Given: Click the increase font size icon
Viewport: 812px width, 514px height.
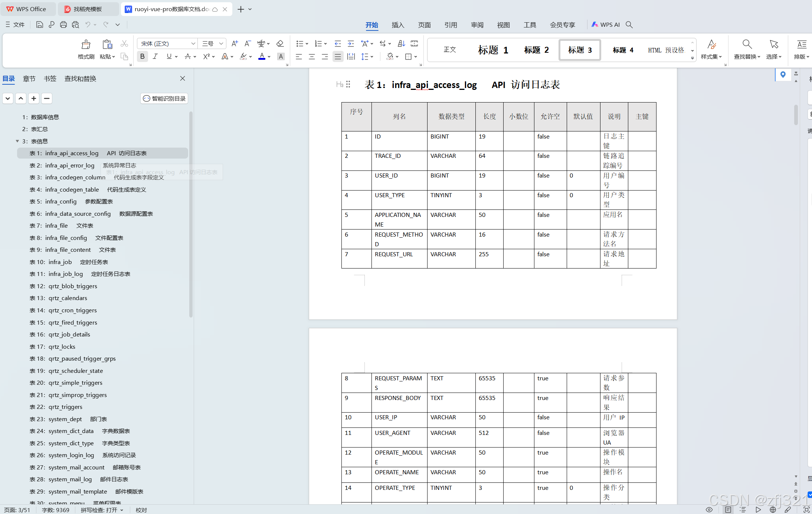Looking at the screenshot, I should (235, 43).
